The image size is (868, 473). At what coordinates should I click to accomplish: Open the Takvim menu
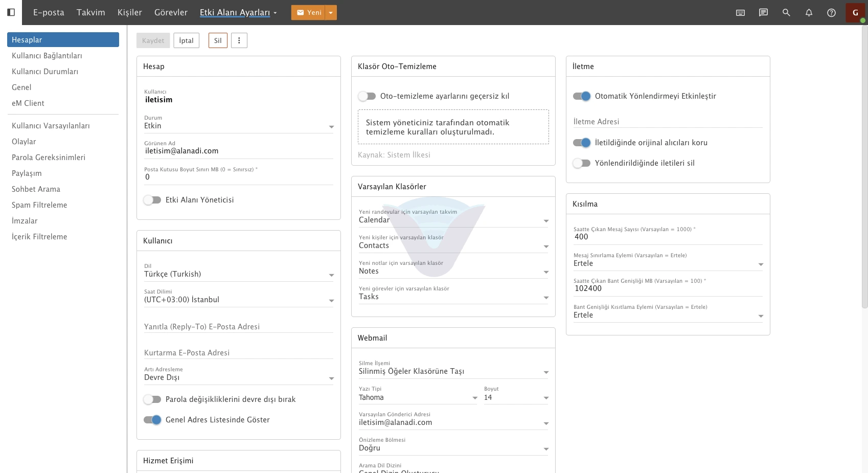click(x=91, y=12)
